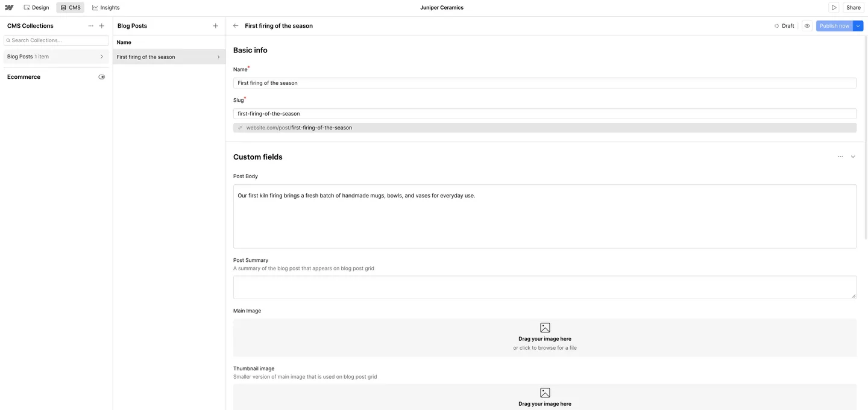
Task: Click into the Slug input field
Action: pos(544,114)
